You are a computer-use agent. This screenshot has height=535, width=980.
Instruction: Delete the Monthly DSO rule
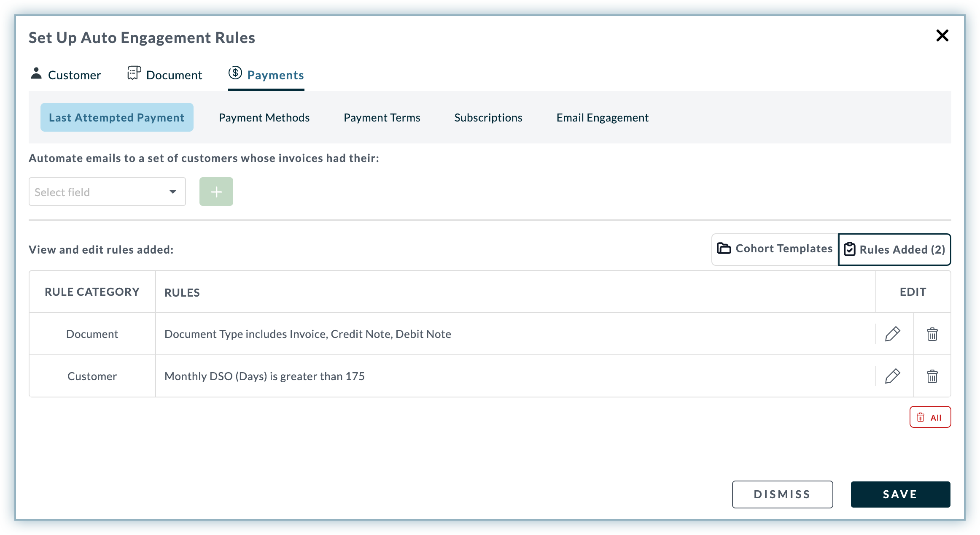(932, 376)
